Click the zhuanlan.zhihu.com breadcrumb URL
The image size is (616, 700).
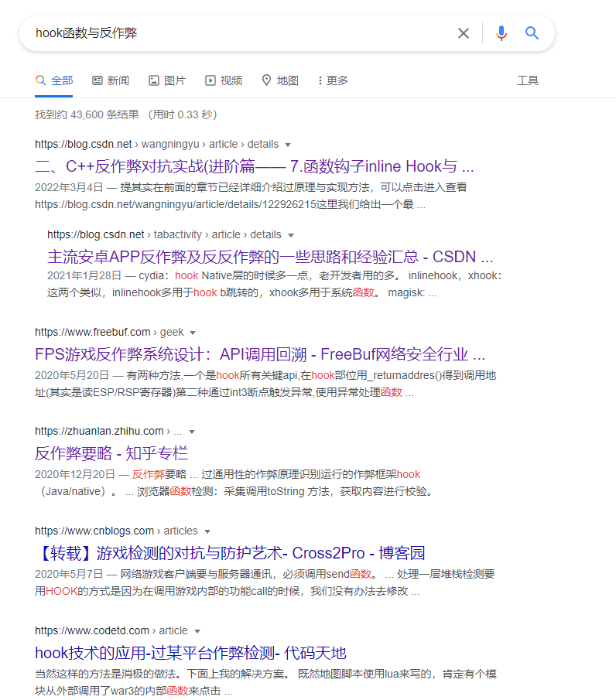click(x=108, y=432)
